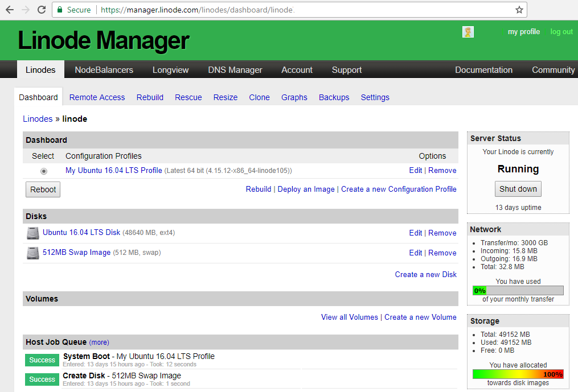Open the Settings sub-tab
This screenshot has width=578, height=392.
click(375, 97)
